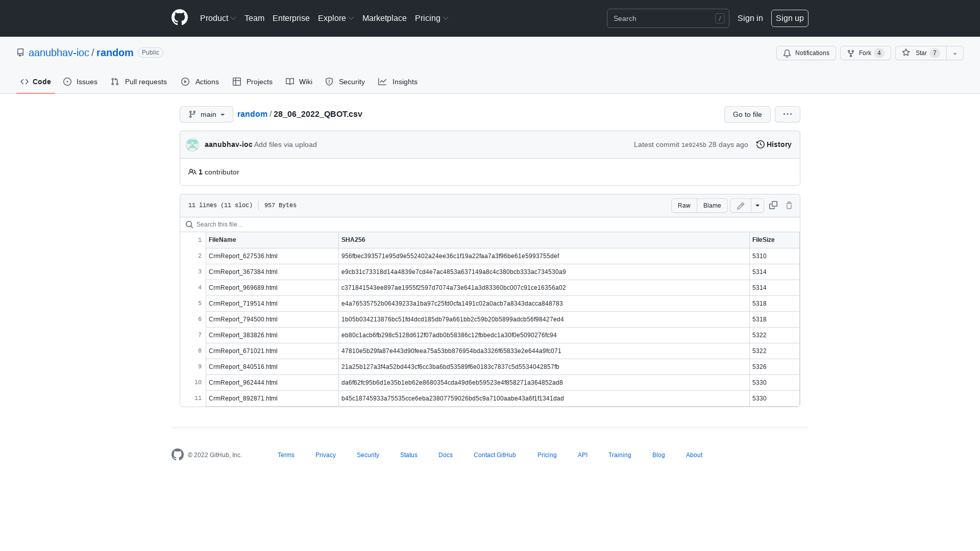
Task: Open commit History via the clock icon
Action: [760, 144]
